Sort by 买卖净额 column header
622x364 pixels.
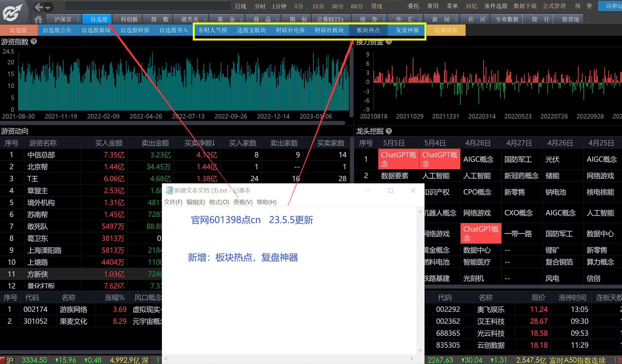tap(200, 143)
